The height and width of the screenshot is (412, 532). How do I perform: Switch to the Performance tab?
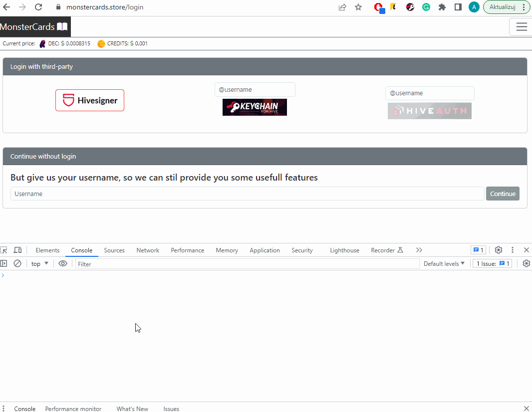coord(188,250)
